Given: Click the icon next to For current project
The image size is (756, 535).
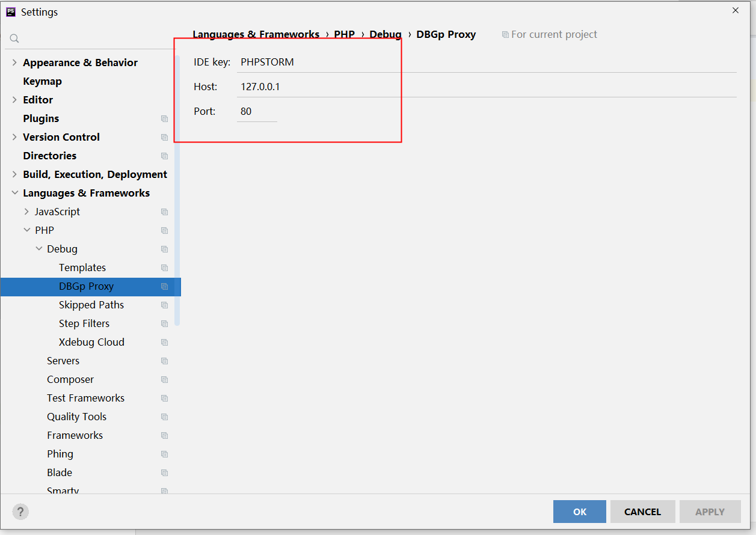Looking at the screenshot, I should [x=505, y=35].
